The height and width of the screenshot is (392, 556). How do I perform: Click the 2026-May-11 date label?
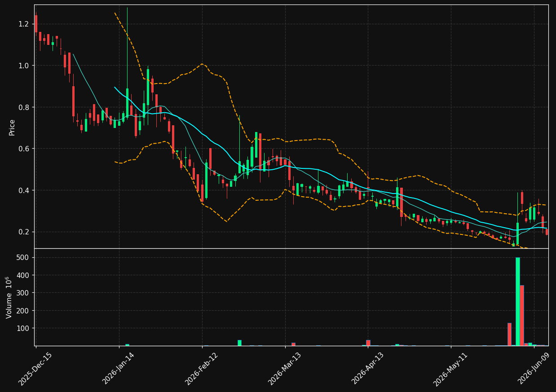tap(450, 369)
